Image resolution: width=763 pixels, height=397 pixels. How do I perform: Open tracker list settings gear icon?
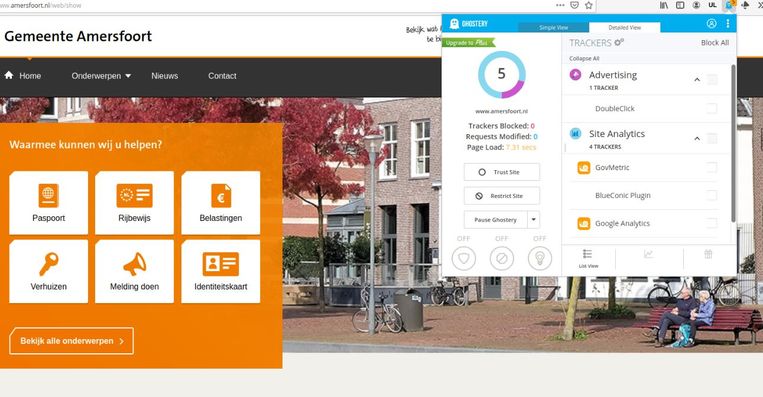point(618,43)
